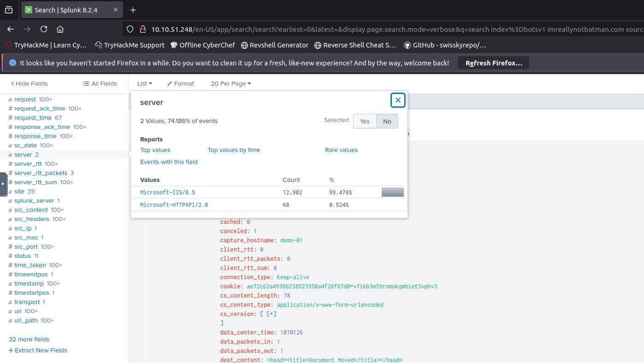Click Refresh Firefox button

493,63
